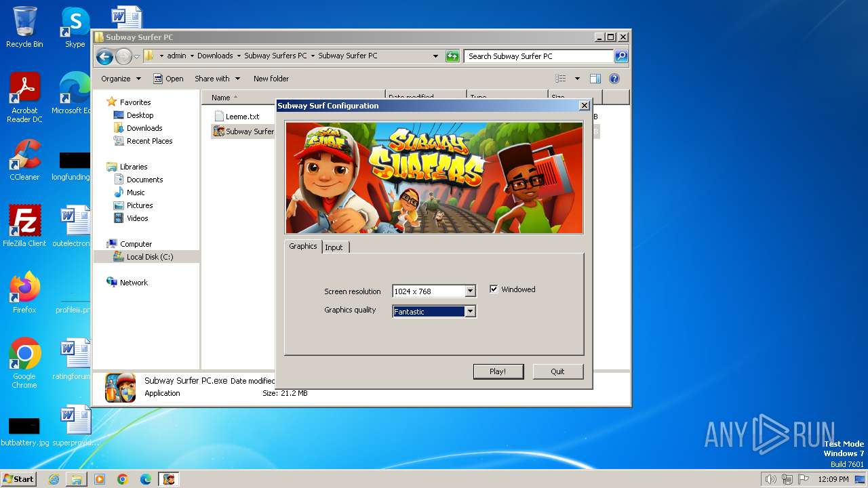
Task: Toggle the preview pane icon in Explorer
Action: pyautogui.click(x=595, y=79)
